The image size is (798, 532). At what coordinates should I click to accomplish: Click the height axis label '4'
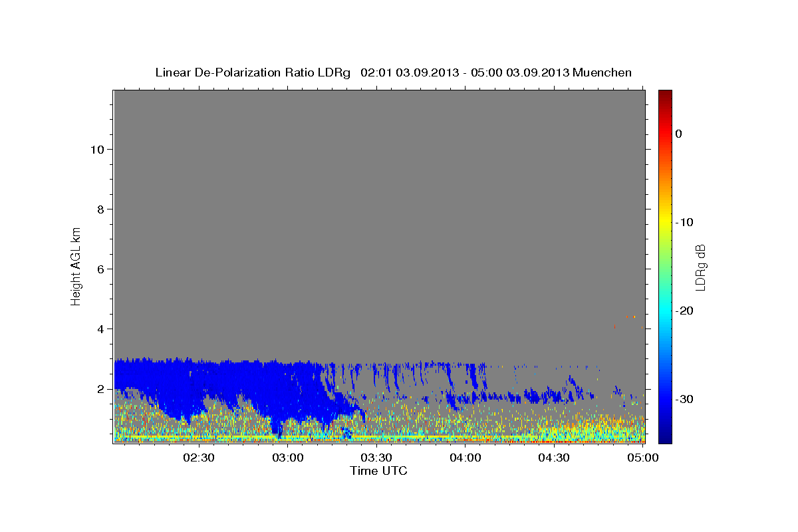point(101,329)
